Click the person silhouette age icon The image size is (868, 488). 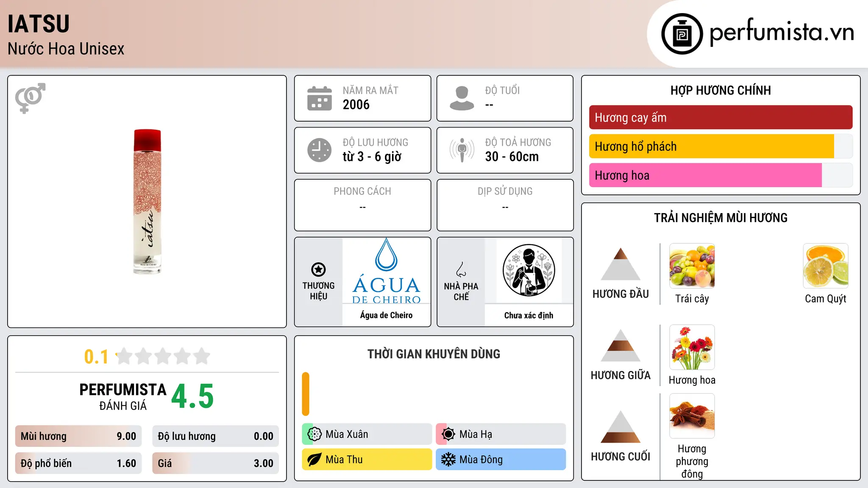click(x=462, y=98)
